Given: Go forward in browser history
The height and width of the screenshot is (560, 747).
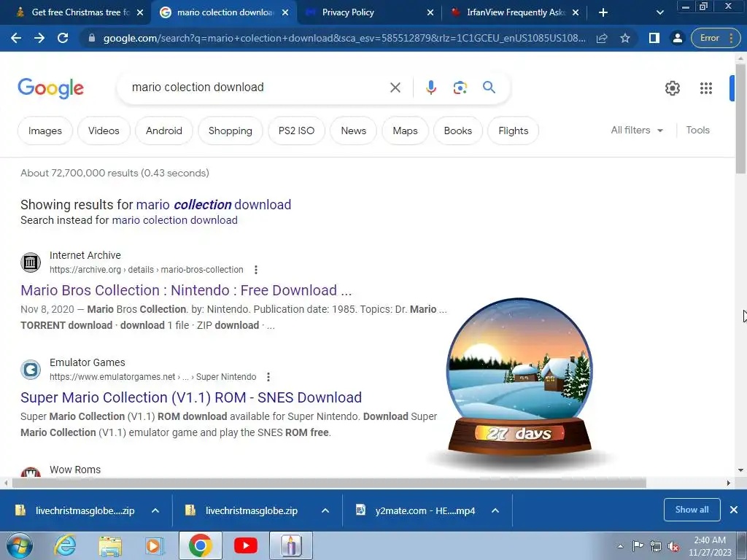Looking at the screenshot, I should 39,38.
